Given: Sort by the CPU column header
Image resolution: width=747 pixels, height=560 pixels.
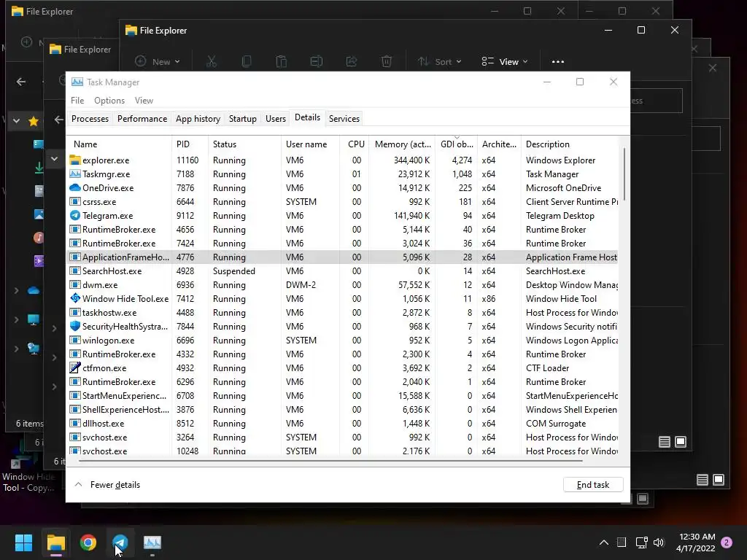Looking at the screenshot, I should [x=355, y=144].
